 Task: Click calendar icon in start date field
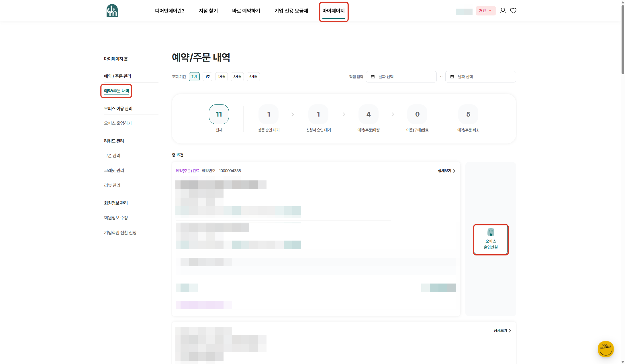373,77
